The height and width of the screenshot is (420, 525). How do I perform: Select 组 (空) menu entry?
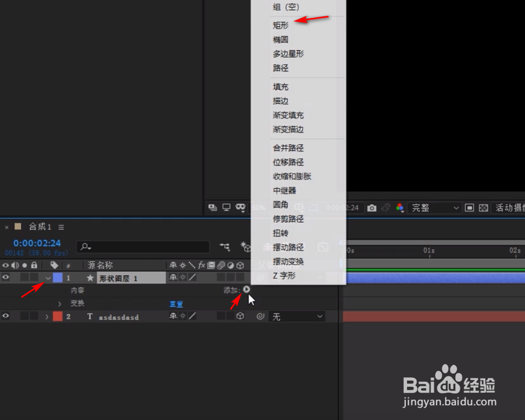click(x=286, y=7)
